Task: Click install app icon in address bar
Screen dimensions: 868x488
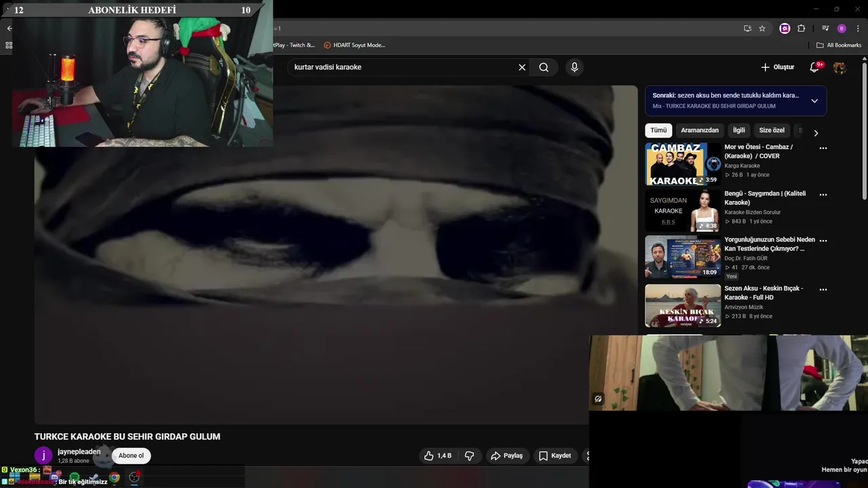Action: pos(747,28)
